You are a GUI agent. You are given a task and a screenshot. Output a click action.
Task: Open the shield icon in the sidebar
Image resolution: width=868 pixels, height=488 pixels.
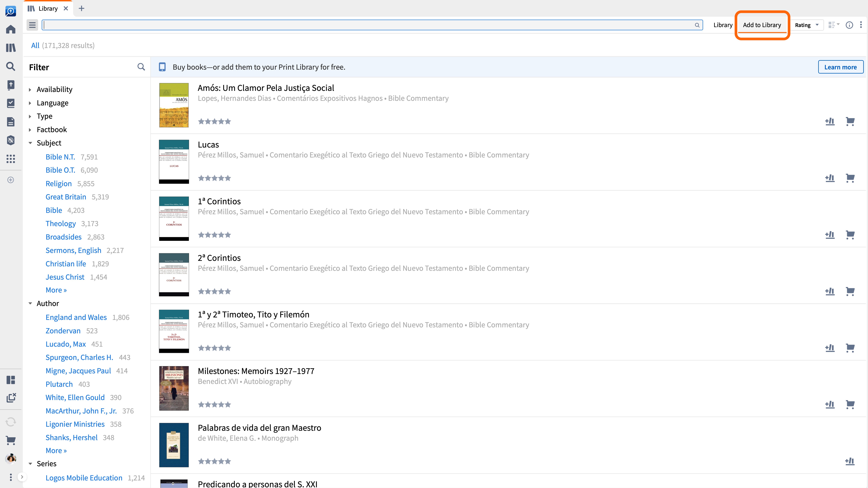click(x=11, y=140)
